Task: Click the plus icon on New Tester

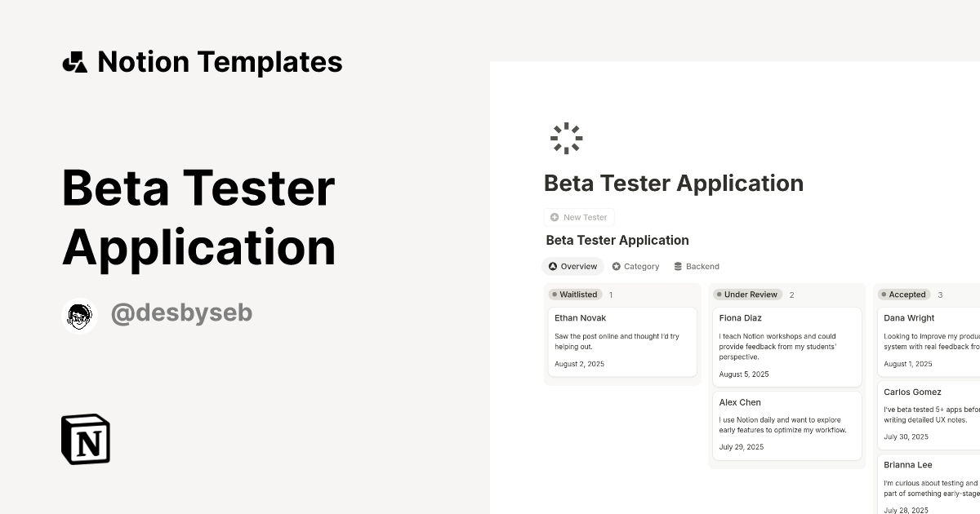Action: (554, 217)
